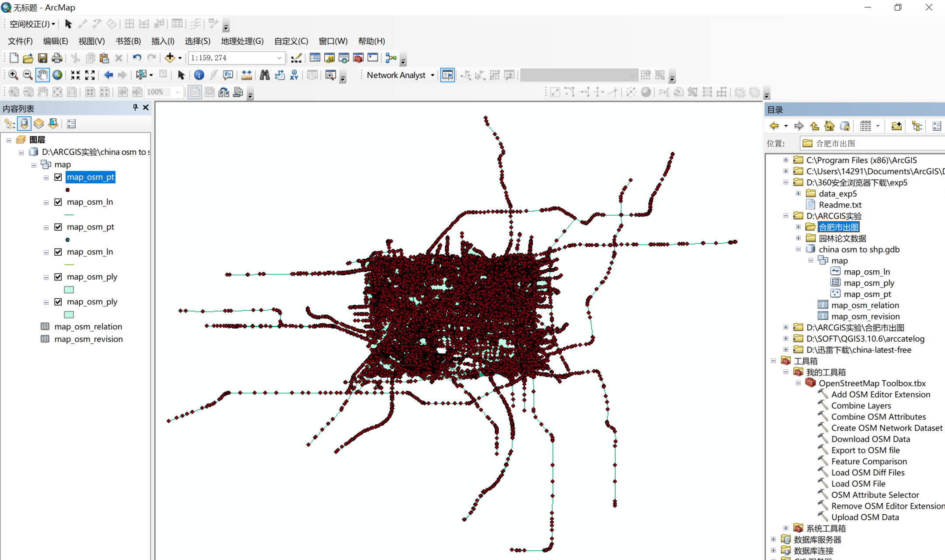Select the Measure tool
This screenshot has height=560, width=945.
pos(246,75)
